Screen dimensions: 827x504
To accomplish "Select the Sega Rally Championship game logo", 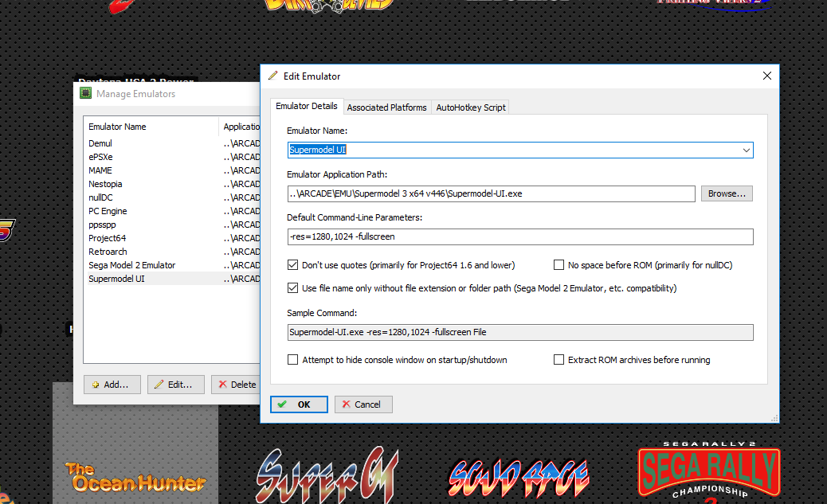I will [x=709, y=472].
